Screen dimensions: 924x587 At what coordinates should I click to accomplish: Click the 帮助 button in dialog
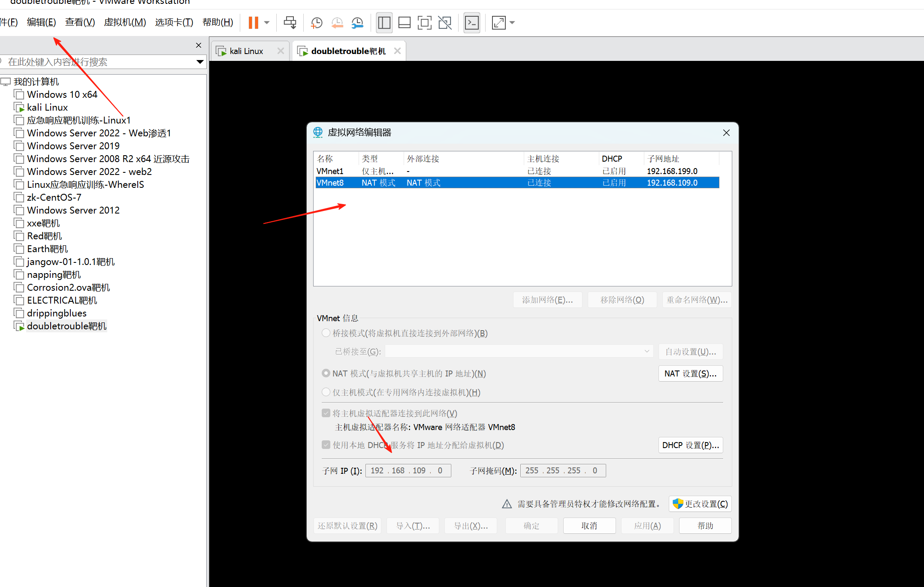705,526
